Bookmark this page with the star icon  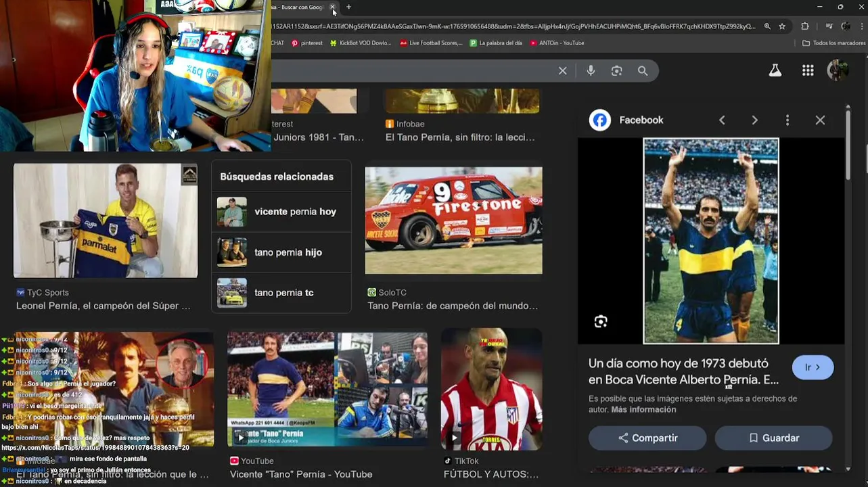click(782, 26)
